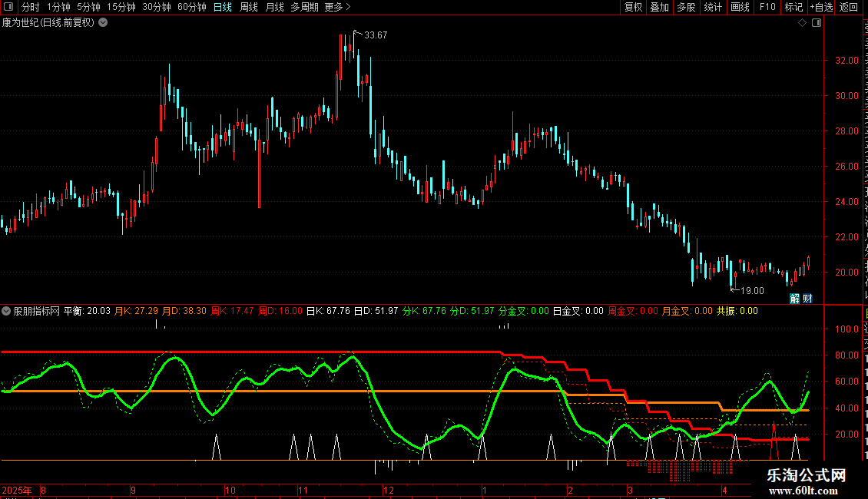The height and width of the screenshot is (499, 868).
Task: Switch to 月线 monthly chart
Action: pos(274,7)
